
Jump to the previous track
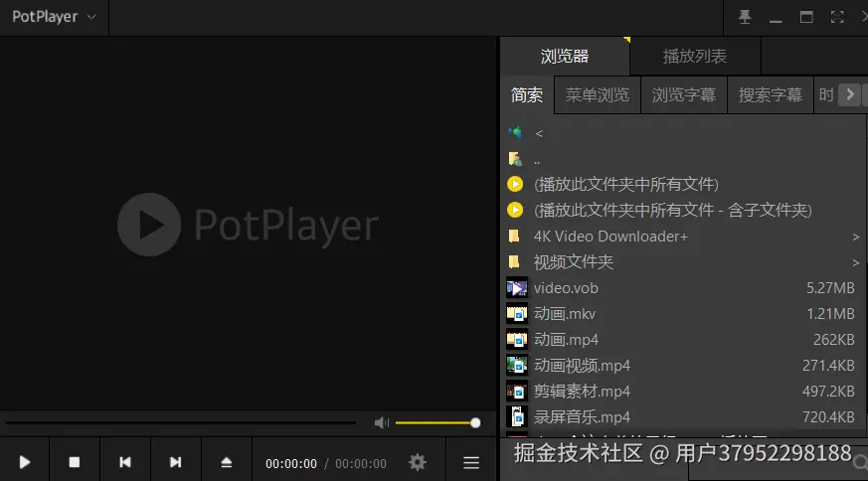pyautogui.click(x=125, y=462)
